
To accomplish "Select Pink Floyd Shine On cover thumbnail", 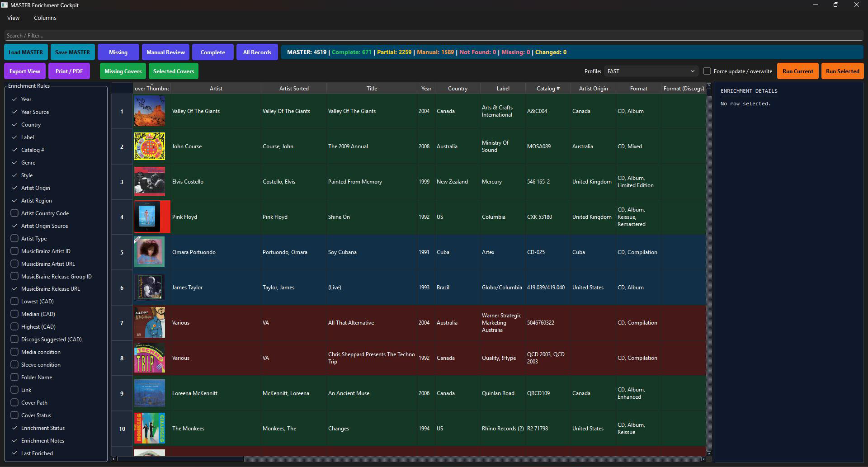I will (152, 217).
